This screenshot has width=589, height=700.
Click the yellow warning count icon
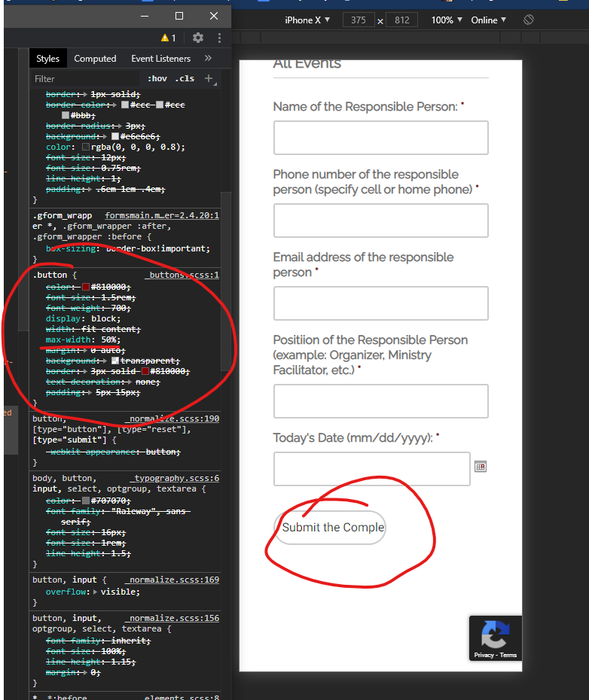point(168,38)
